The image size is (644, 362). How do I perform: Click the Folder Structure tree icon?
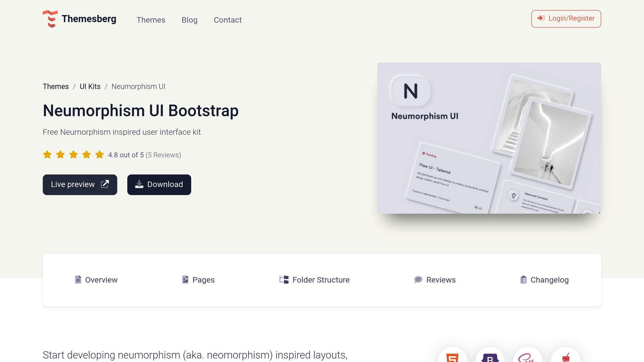pos(284,280)
